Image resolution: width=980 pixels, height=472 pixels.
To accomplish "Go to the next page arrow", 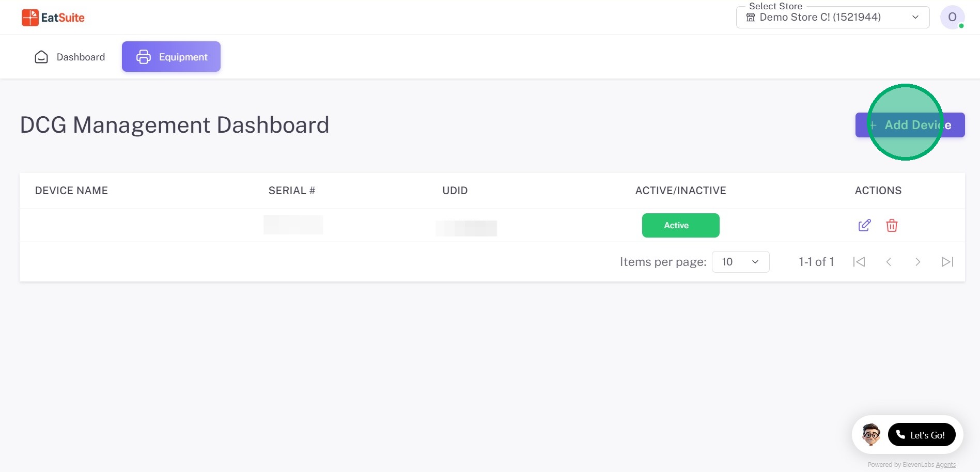I will click(917, 262).
